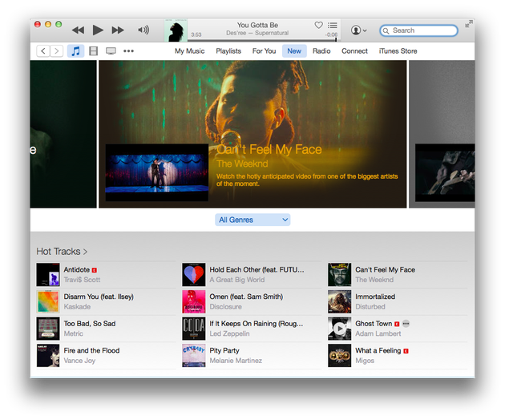Show the next featured banner on right
This screenshot has width=505, height=420.
(x=442, y=135)
